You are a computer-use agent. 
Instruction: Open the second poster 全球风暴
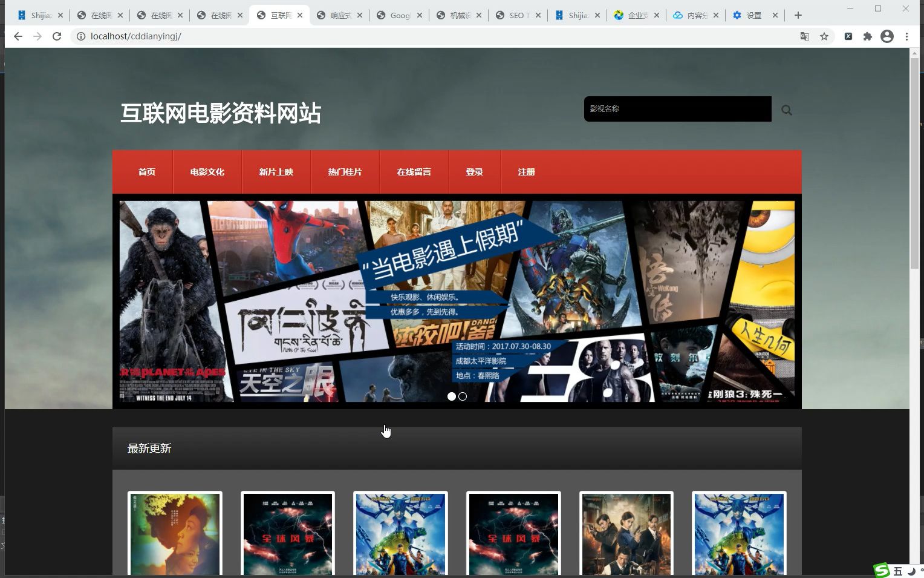[x=288, y=534]
